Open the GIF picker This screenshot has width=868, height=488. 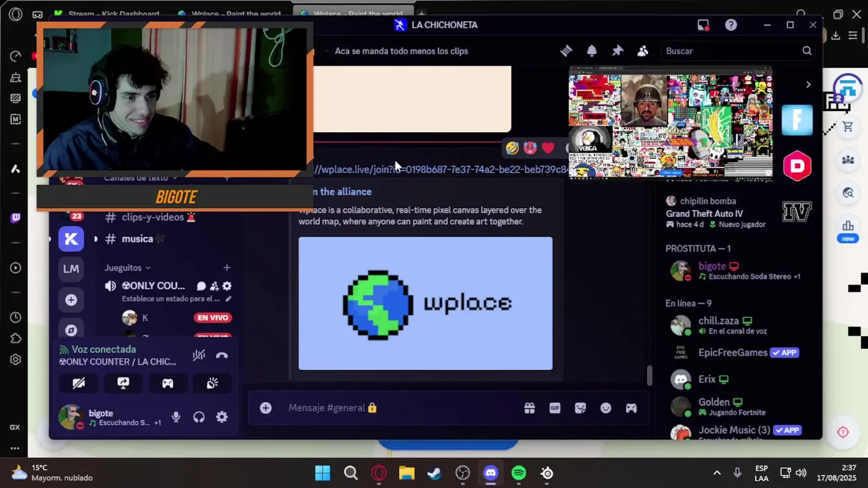(555, 408)
